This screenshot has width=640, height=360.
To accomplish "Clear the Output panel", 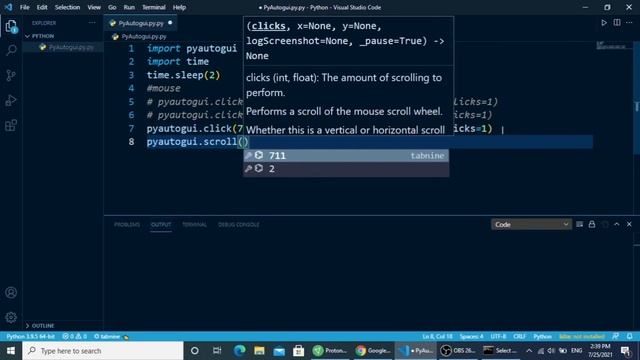I will 579,224.
